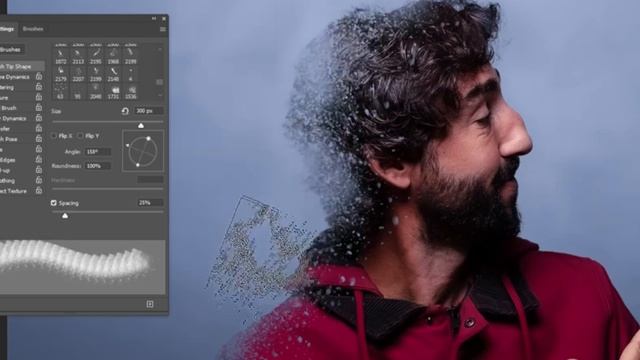Toggle the lock beside Smoothing
This screenshot has height=360, width=640.
(39, 180)
